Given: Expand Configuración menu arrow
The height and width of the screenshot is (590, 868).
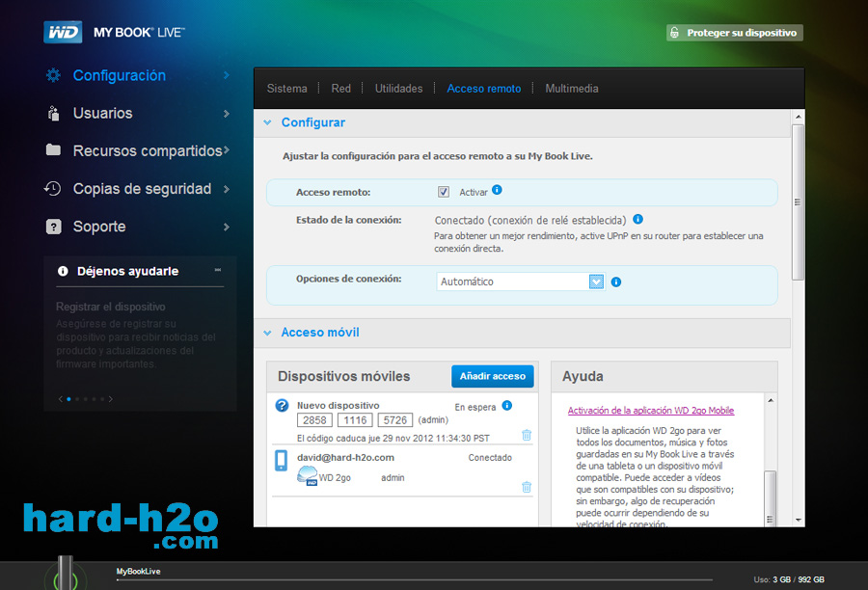Looking at the screenshot, I should 227,75.
